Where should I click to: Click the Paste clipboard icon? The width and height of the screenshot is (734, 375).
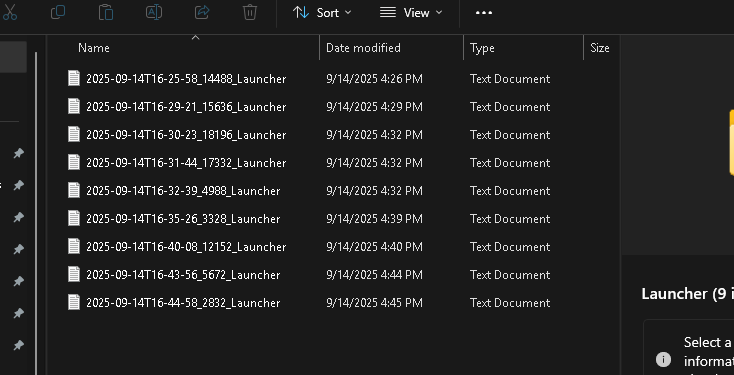point(106,12)
